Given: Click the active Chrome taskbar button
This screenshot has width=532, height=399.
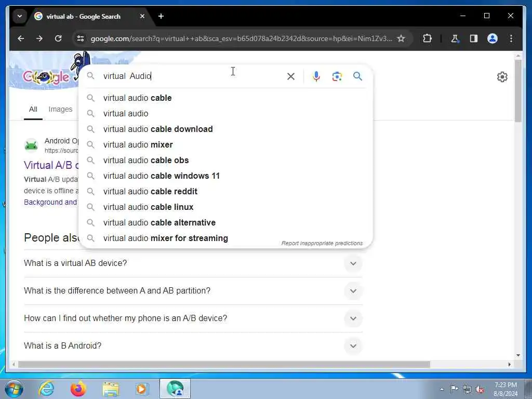Looking at the screenshot, I should coord(175,389).
